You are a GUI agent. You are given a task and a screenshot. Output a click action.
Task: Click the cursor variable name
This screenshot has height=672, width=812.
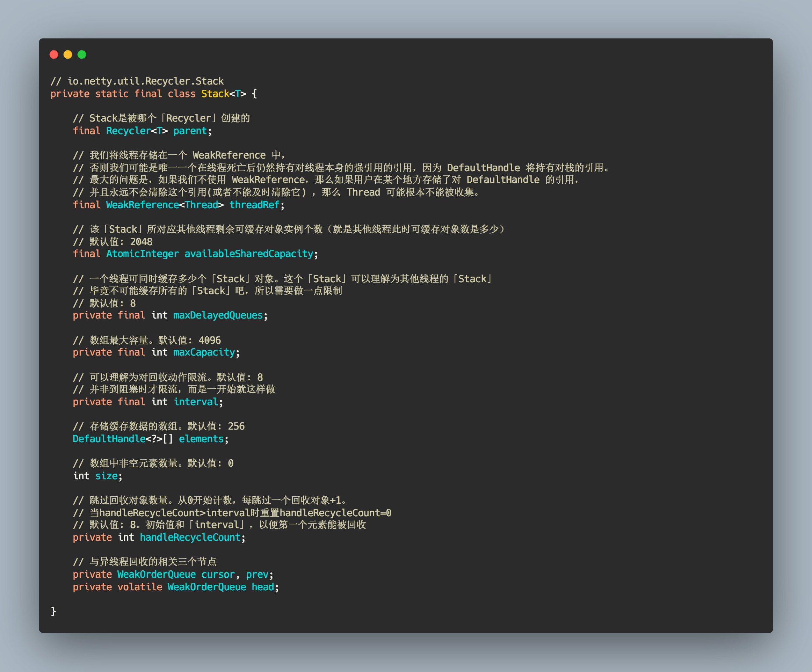(218, 575)
